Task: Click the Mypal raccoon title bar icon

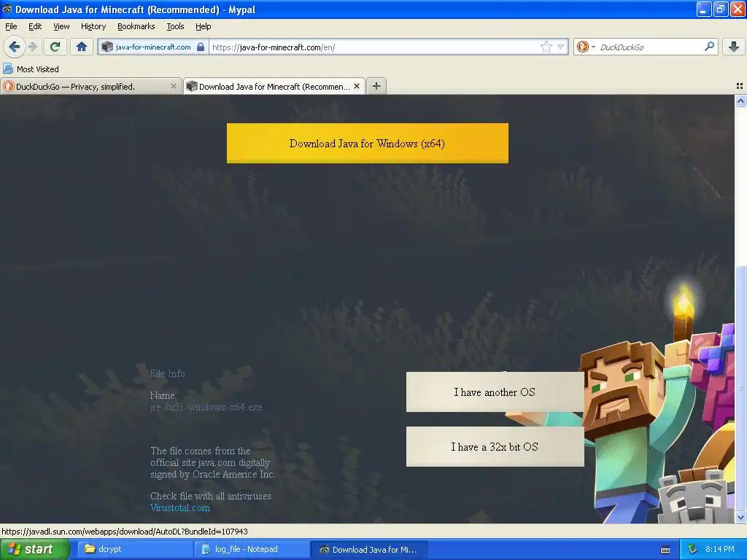Action: point(7,9)
